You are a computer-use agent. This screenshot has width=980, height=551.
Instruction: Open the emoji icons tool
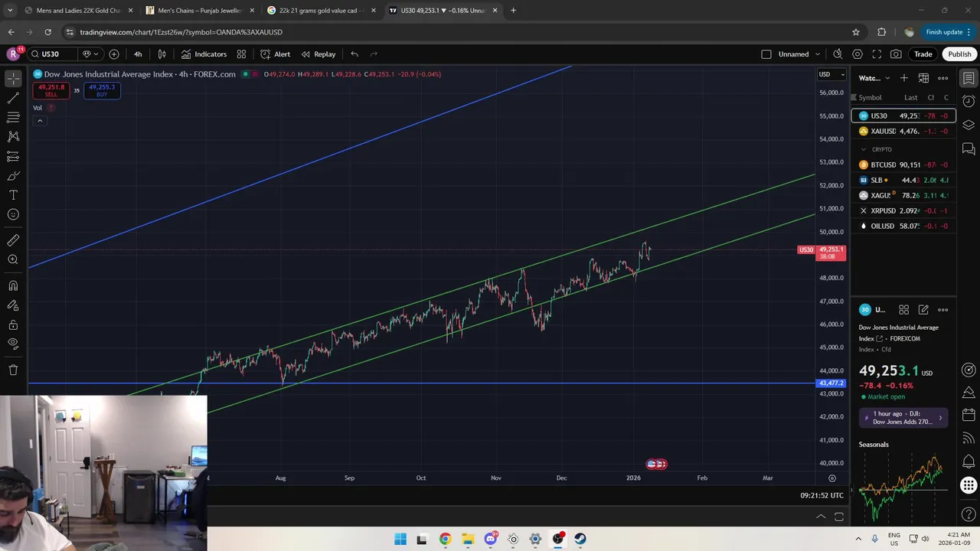13,215
